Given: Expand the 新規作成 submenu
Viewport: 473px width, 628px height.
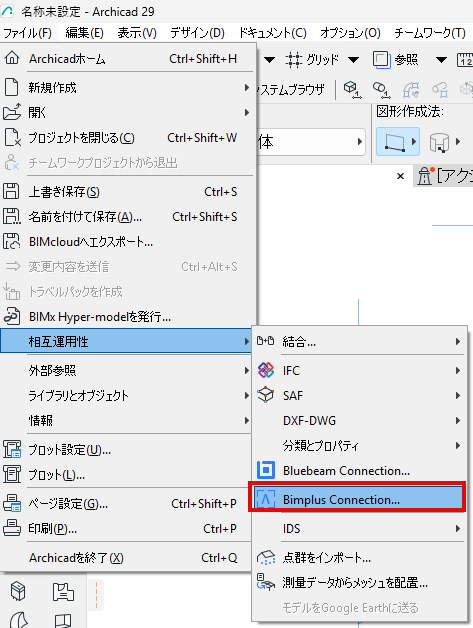Looking at the screenshot, I should click(x=127, y=88).
